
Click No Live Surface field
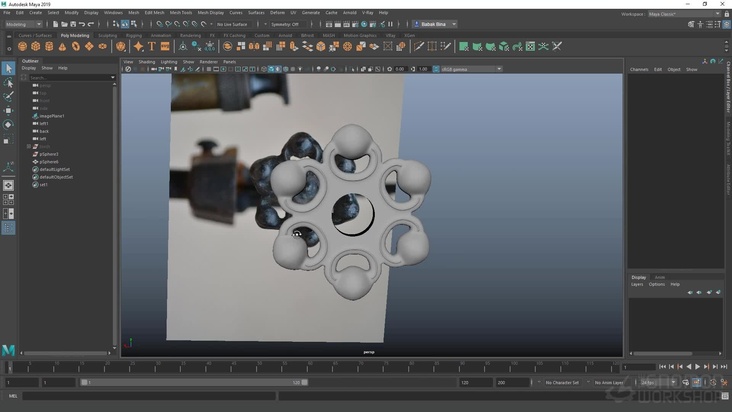coord(232,24)
